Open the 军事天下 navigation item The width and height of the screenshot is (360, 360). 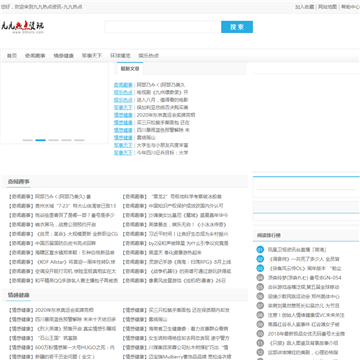click(x=92, y=56)
